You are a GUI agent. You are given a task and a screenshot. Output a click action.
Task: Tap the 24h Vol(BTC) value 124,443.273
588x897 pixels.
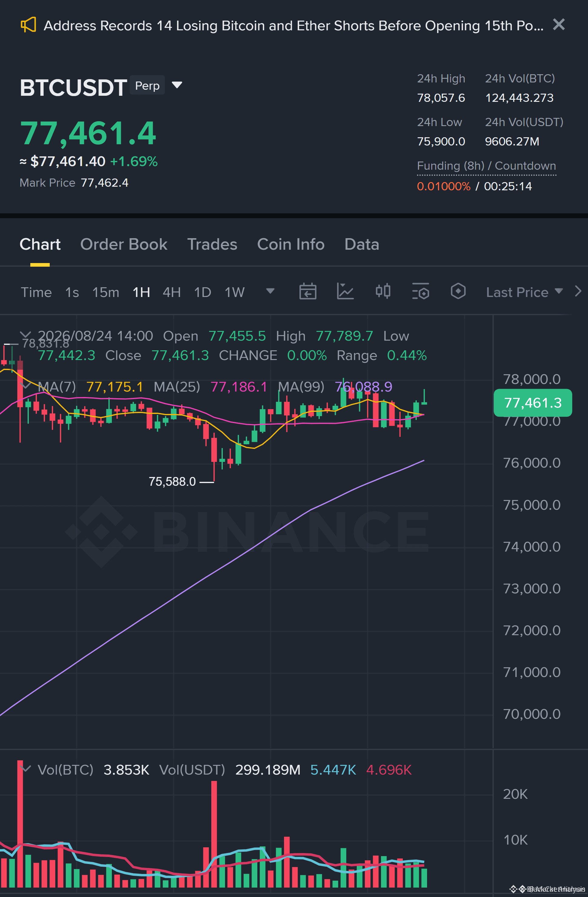(519, 98)
